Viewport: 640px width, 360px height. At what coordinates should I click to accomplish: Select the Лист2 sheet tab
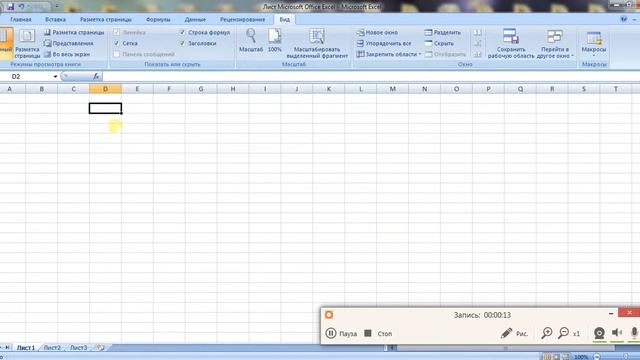click(52, 348)
